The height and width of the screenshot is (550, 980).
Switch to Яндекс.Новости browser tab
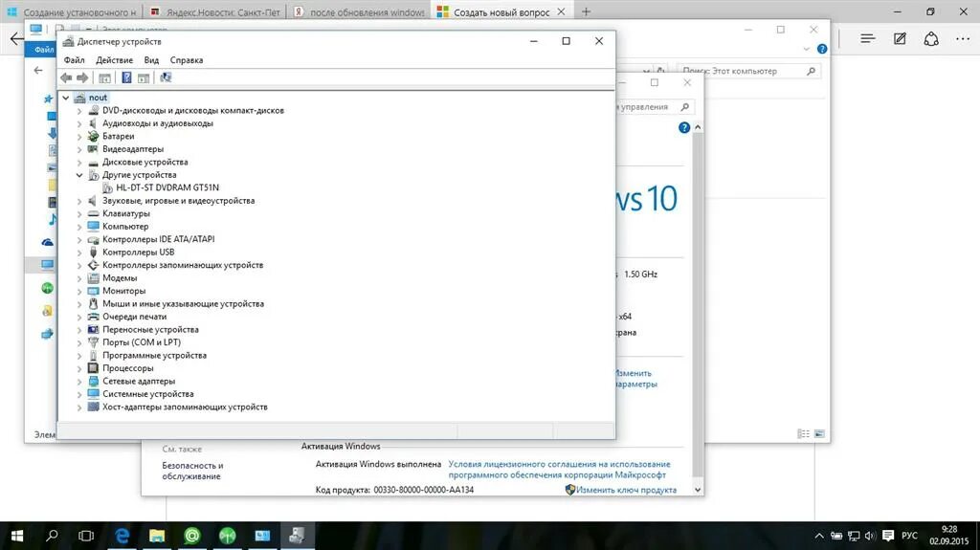point(215,11)
